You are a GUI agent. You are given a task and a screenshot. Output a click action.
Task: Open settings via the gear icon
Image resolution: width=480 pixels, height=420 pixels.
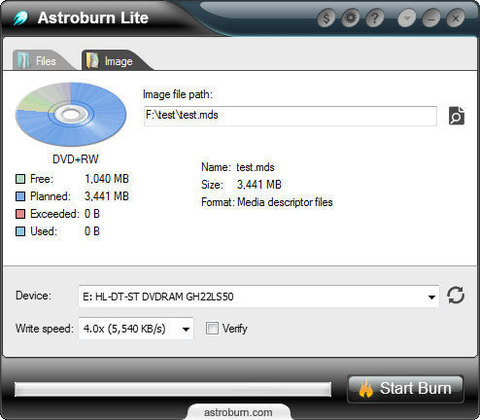tap(350, 18)
